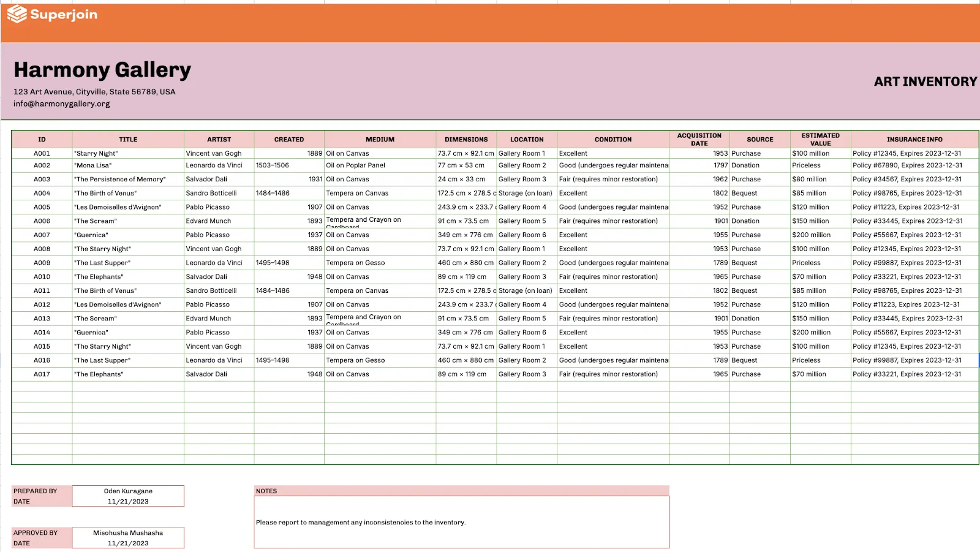Image resolution: width=980 pixels, height=552 pixels.
Task: Select the location cell in row A011
Action: point(527,291)
